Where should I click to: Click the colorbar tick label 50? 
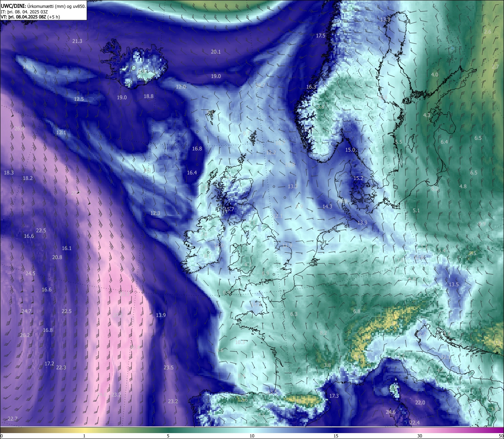click(500, 435)
